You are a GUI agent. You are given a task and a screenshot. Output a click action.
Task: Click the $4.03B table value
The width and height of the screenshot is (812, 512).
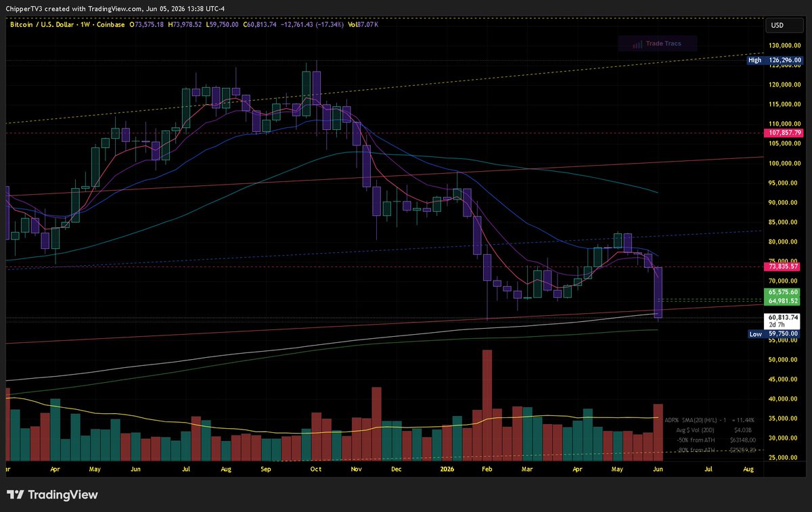742,430
